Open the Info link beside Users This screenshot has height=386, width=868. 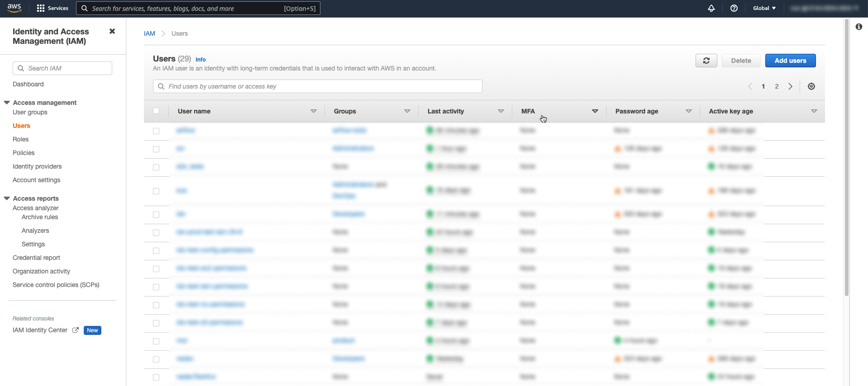click(x=200, y=60)
